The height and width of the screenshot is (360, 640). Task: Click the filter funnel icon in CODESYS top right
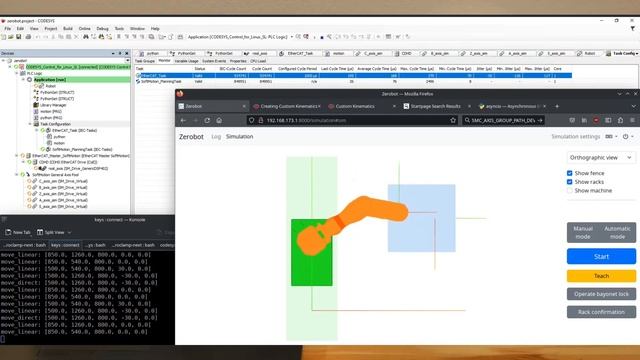point(633,29)
